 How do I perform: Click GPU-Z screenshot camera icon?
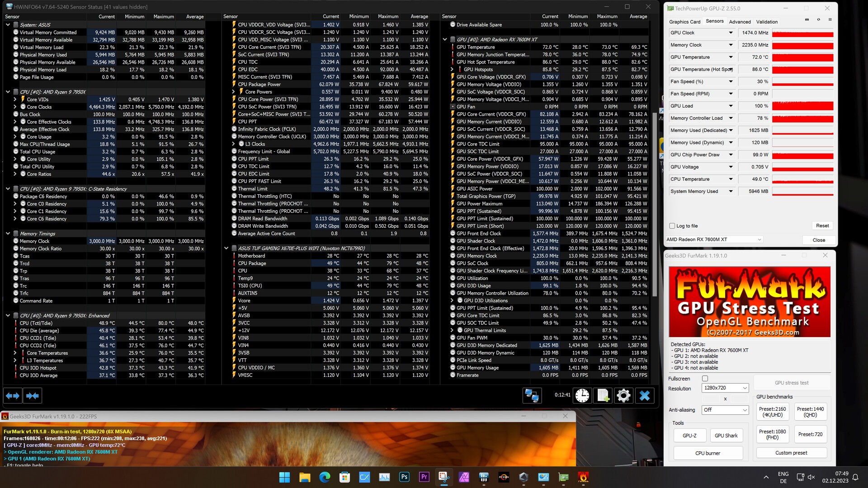[x=807, y=20]
